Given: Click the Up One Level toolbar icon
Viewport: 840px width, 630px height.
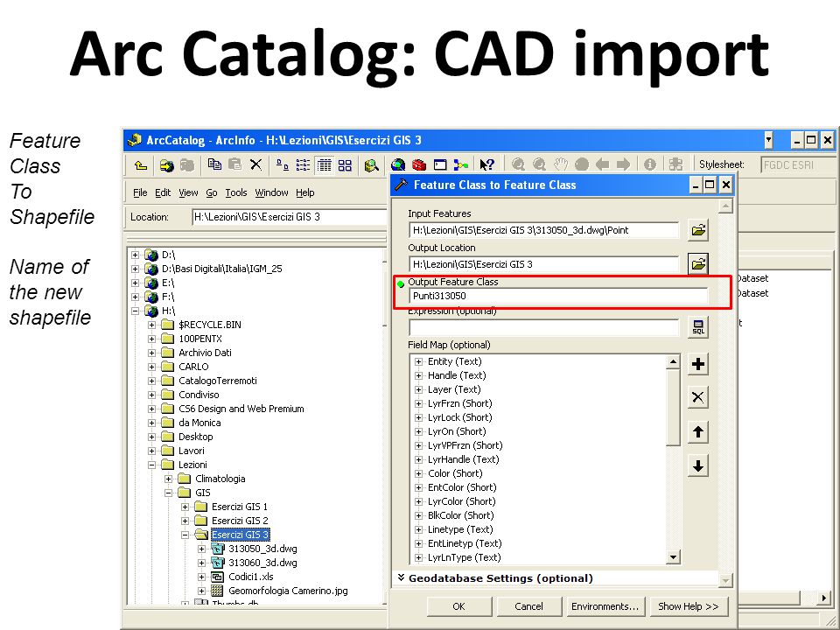Looking at the screenshot, I should click(x=141, y=165).
